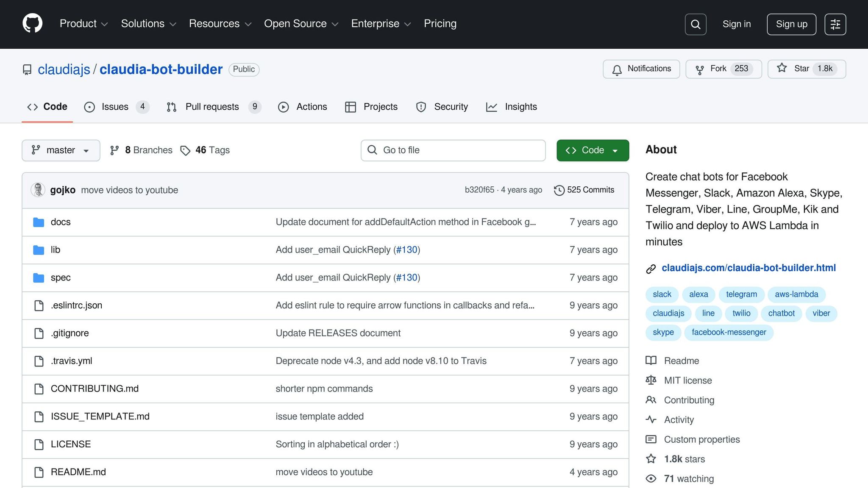Select the slack topic tag
Image resolution: width=868 pixels, height=488 pixels.
click(662, 294)
